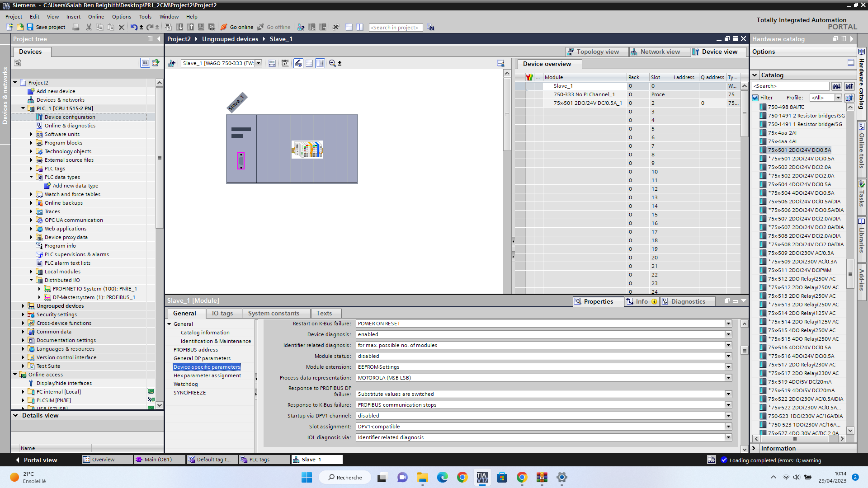
Task: Switch to the IO tags tab
Action: 222,313
